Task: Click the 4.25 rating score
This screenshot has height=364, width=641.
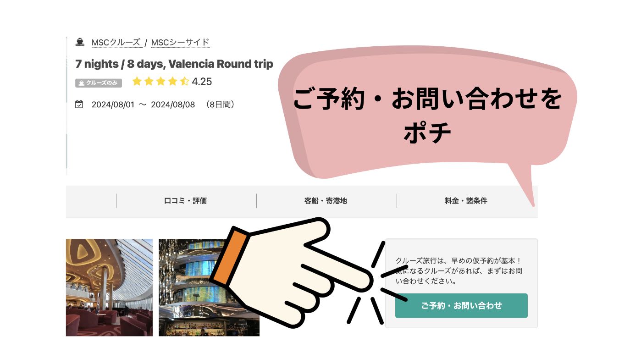Action: pyautogui.click(x=202, y=82)
